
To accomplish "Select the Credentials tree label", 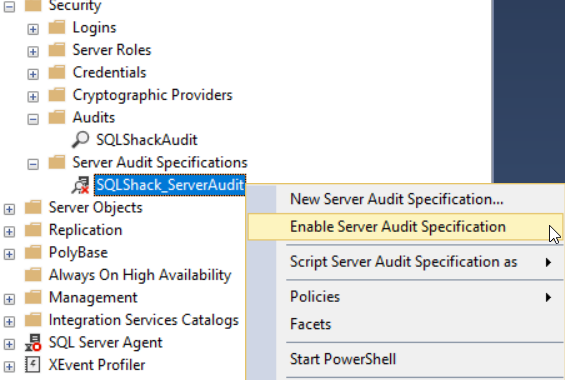I will [110, 72].
